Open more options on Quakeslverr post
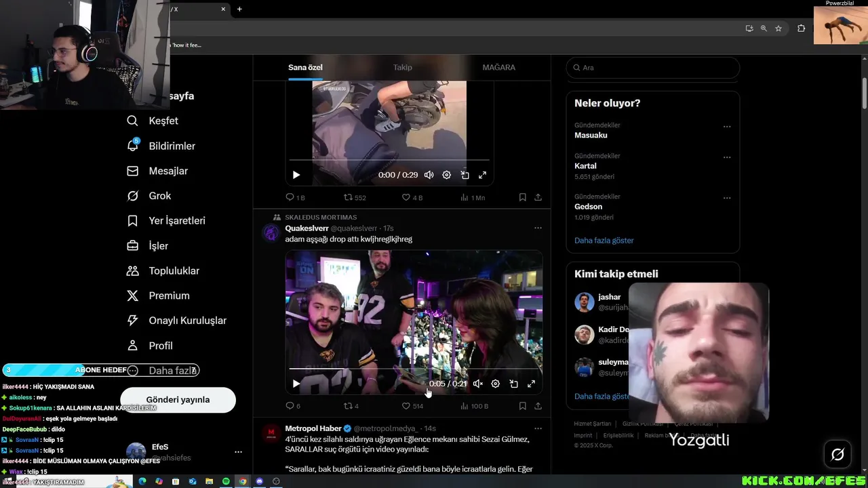Image resolution: width=868 pixels, height=488 pixels. pos(538,228)
